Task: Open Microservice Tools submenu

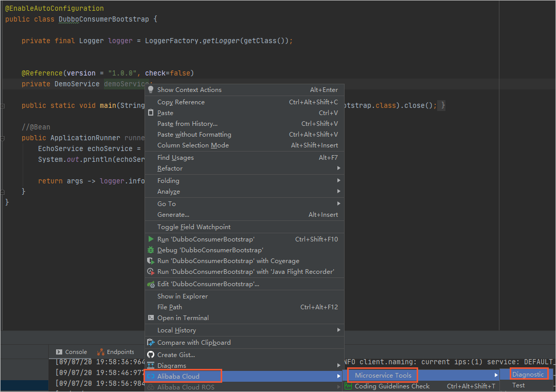Action: click(421, 375)
